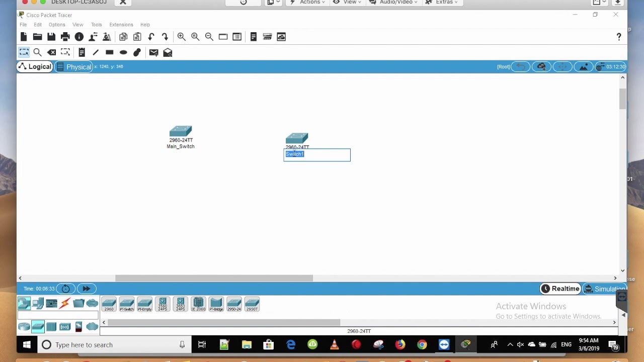Click the Power Cycle Devices button
Viewport: 644px width, 362px height.
click(65, 289)
